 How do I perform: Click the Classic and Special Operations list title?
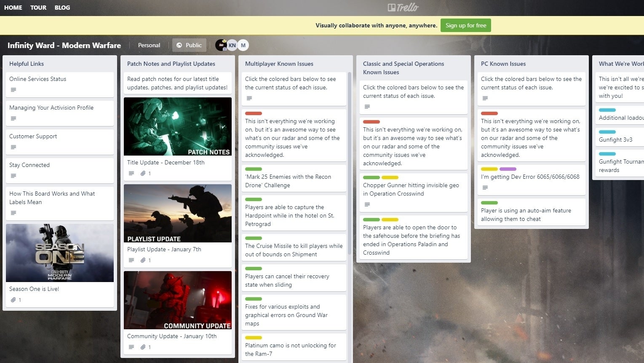[x=404, y=68]
